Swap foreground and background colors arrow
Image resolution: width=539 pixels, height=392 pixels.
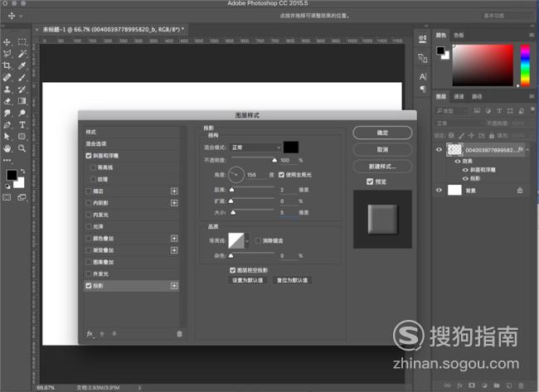[x=22, y=171]
